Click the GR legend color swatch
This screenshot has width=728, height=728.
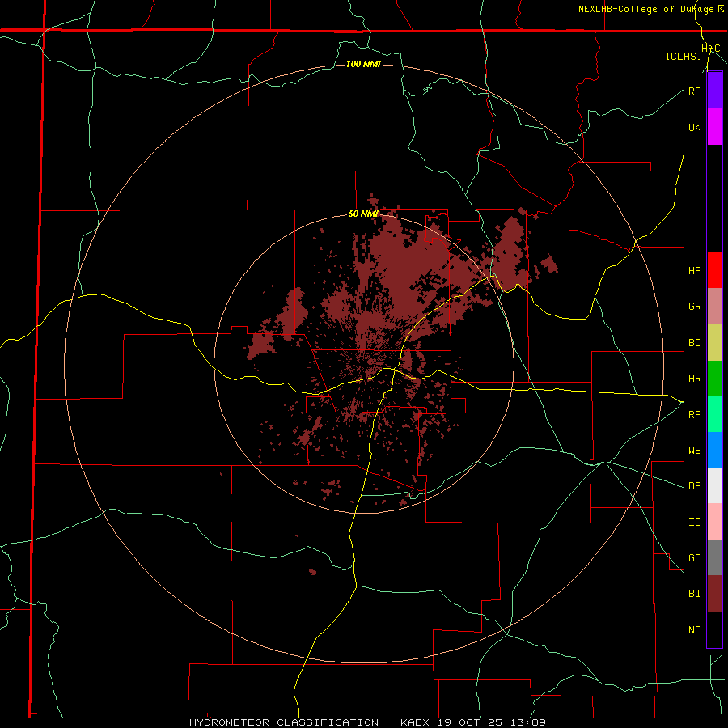tap(714, 307)
